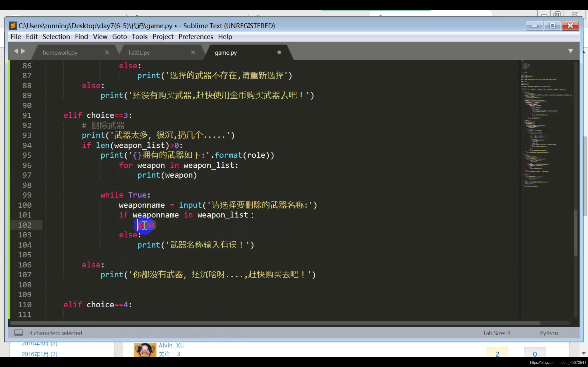588x367 pixels.
Task: Open the File menu
Action: point(16,37)
